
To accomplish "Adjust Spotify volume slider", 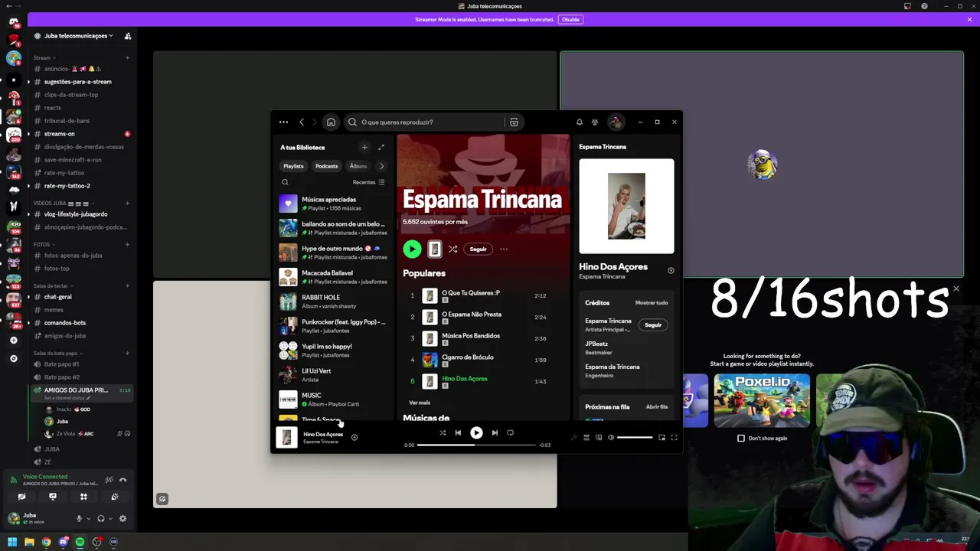I will 635,438.
